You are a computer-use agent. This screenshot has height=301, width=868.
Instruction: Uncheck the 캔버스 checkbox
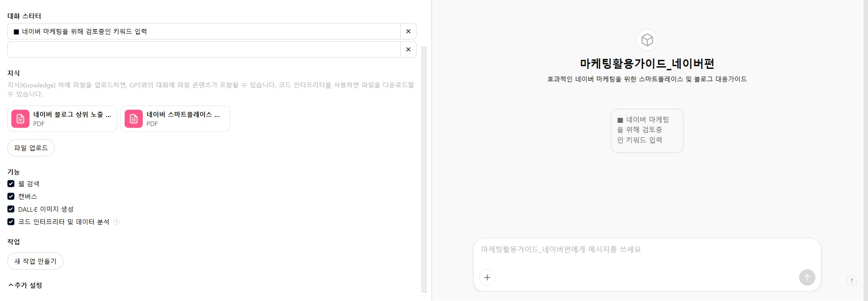[11, 196]
